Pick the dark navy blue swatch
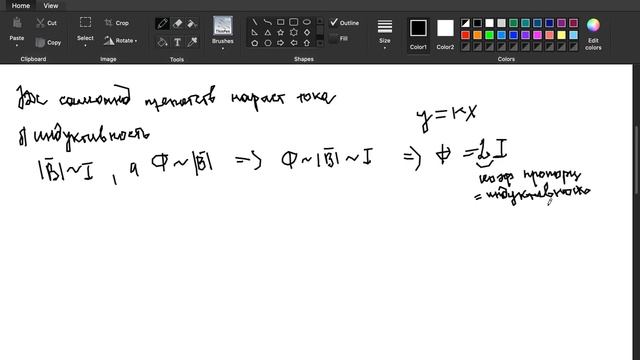640x360 pixels. click(549, 23)
